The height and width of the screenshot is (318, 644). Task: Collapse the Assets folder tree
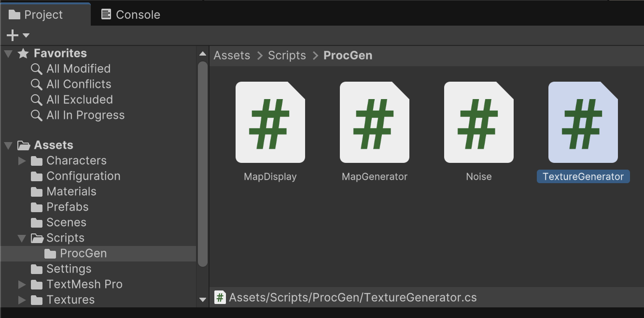8,145
